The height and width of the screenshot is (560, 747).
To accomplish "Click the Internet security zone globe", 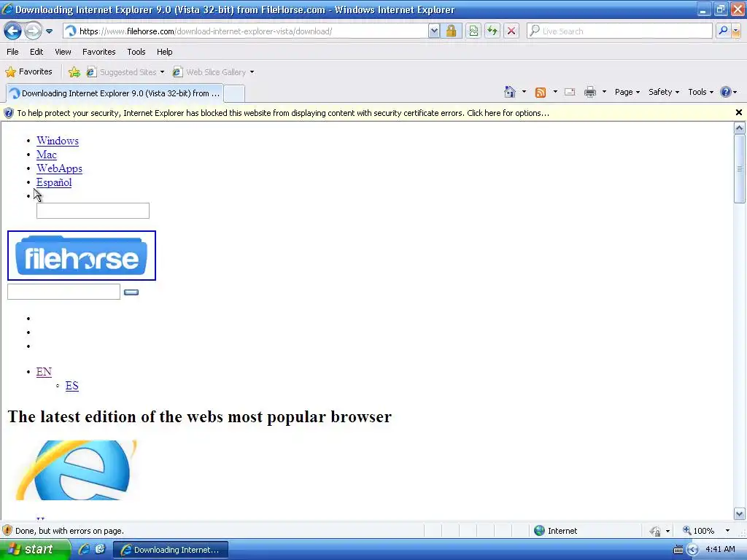I will [x=539, y=531].
